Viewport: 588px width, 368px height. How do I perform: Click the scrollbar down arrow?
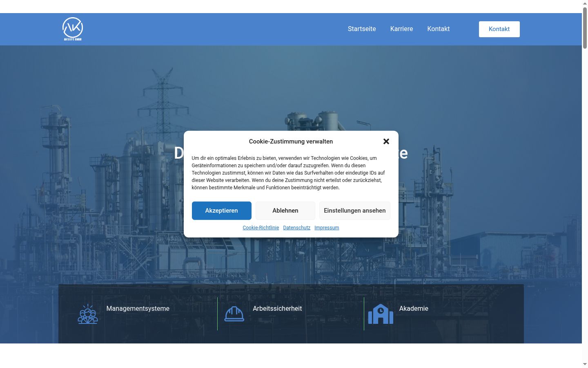point(585,364)
